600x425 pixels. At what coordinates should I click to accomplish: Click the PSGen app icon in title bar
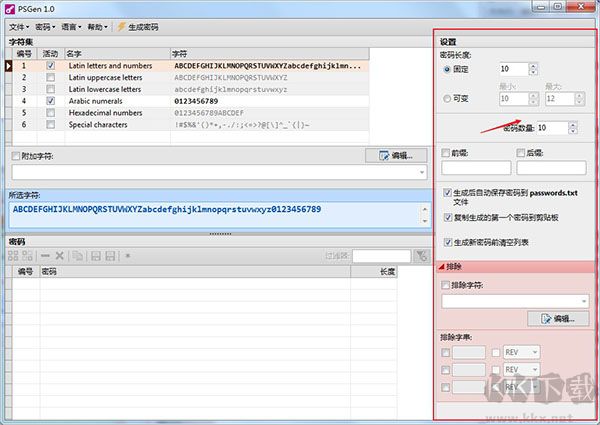10,9
